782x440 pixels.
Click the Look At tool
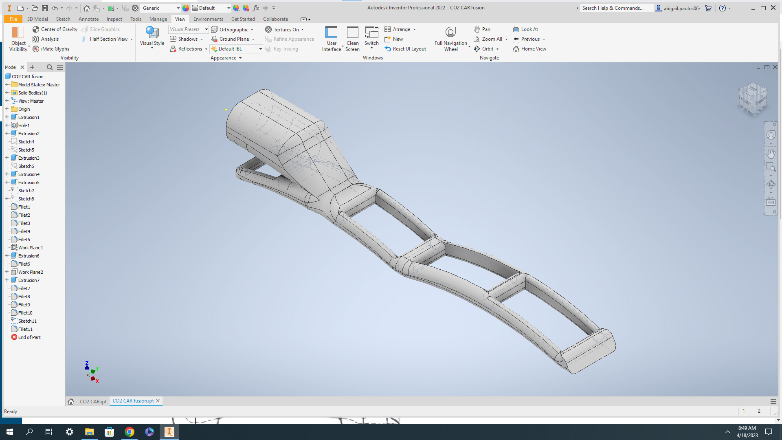click(526, 29)
